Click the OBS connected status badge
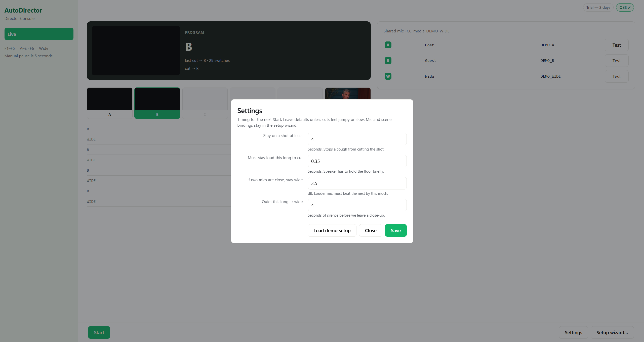Screen dimensions: 644x342 (625, 8)
